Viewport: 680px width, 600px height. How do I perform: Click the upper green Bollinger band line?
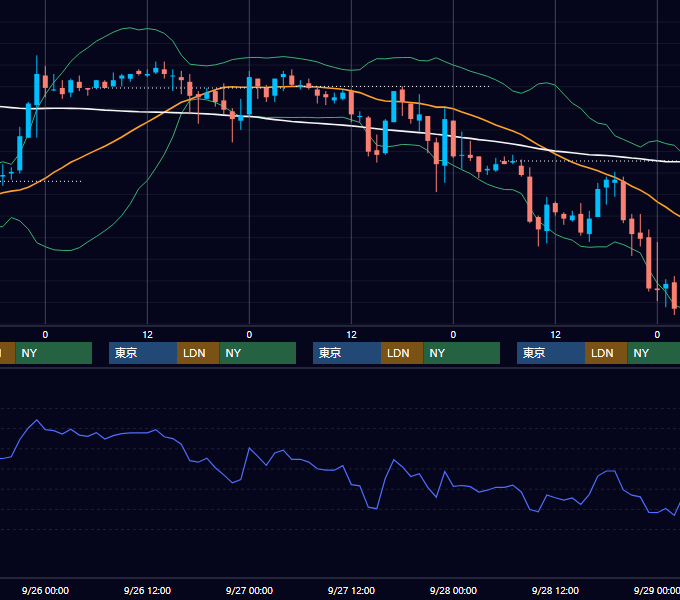284,57
